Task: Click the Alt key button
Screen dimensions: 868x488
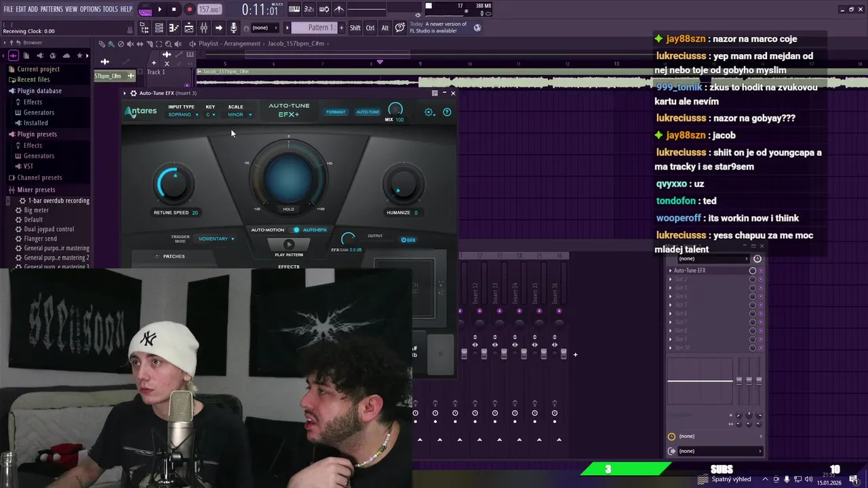Action: pos(385,28)
